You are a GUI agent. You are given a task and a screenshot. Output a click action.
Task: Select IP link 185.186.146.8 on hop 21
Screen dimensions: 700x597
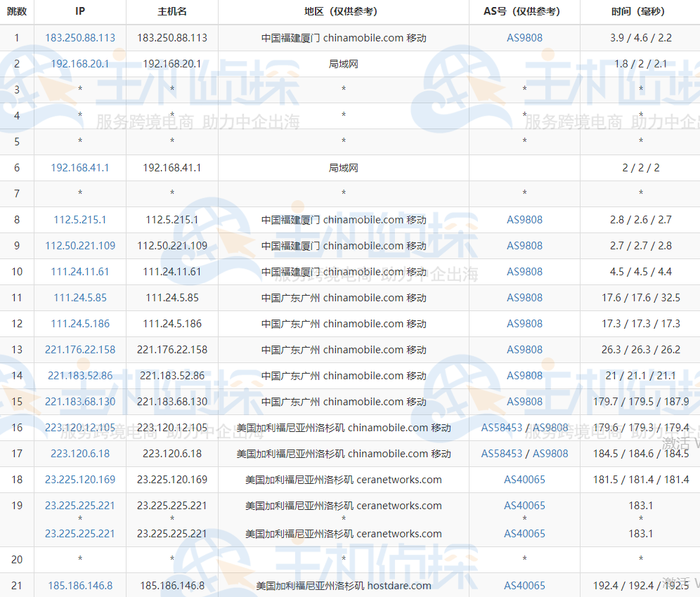[x=79, y=585]
